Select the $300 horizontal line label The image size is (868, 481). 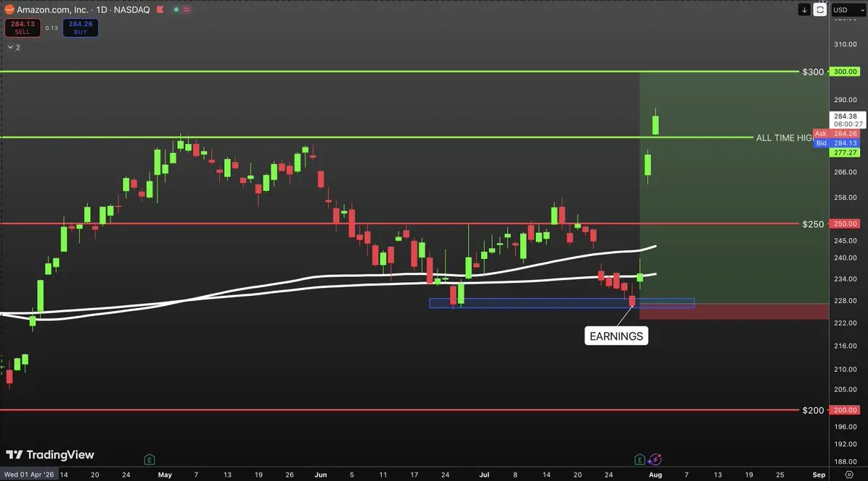click(x=813, y=72)
